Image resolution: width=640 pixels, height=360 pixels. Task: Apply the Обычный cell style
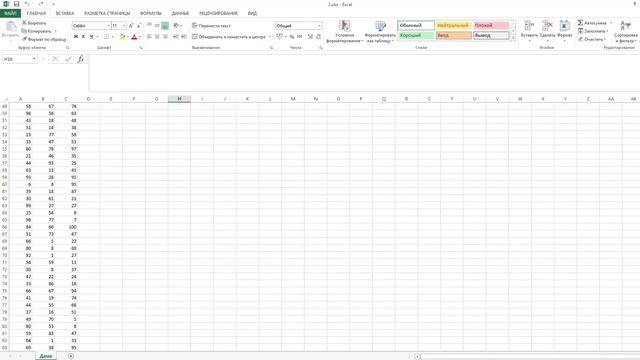(416, 25)
